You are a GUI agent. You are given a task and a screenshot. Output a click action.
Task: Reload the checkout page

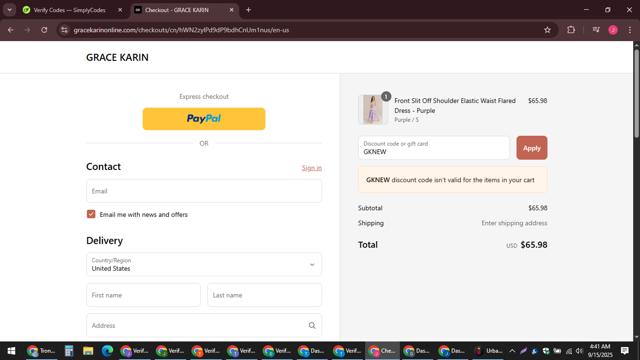(44, 30)
